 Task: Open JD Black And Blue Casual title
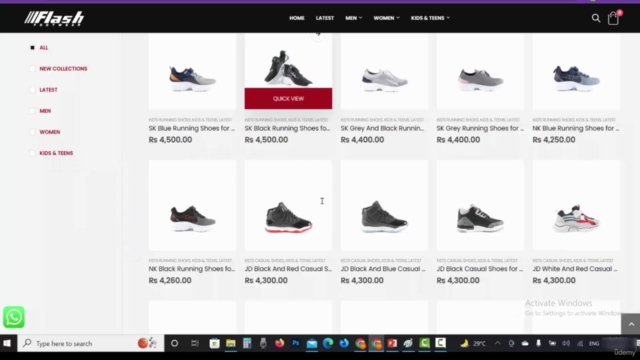point(383,269)
